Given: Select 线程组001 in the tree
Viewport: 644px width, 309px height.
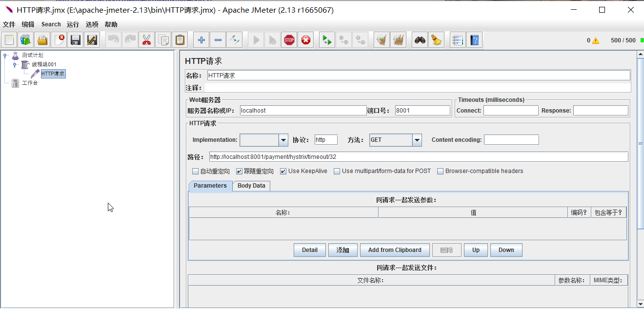Looking at the screenshot, I should 44,64.
